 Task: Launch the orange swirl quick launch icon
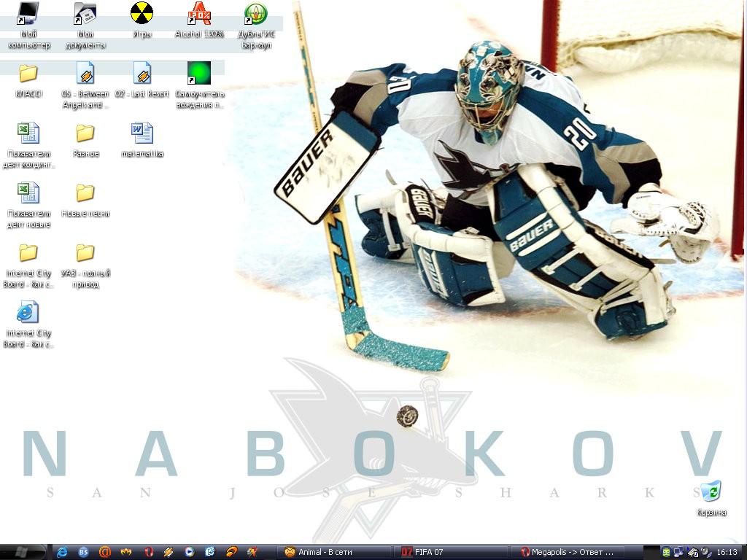(x=231, y=553)
